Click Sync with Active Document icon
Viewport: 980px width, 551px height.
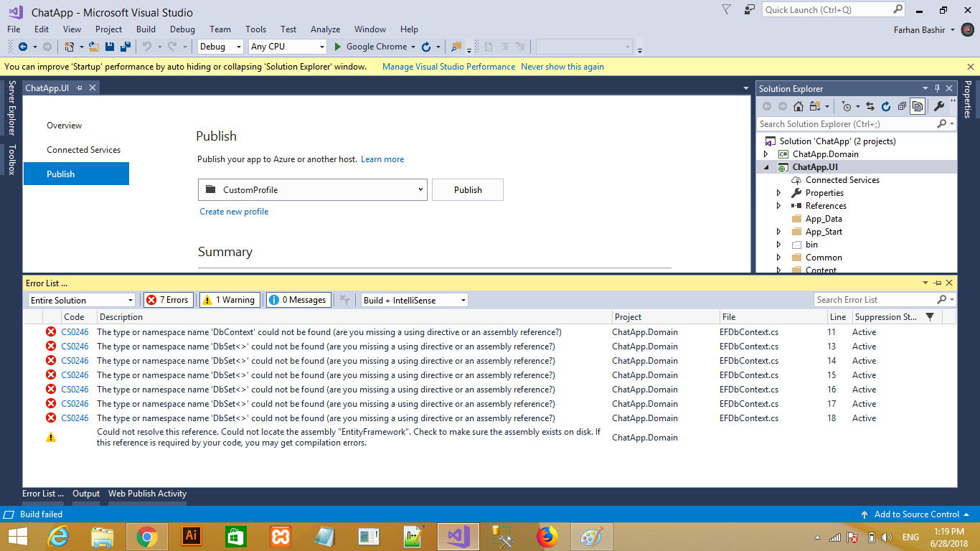870,106
